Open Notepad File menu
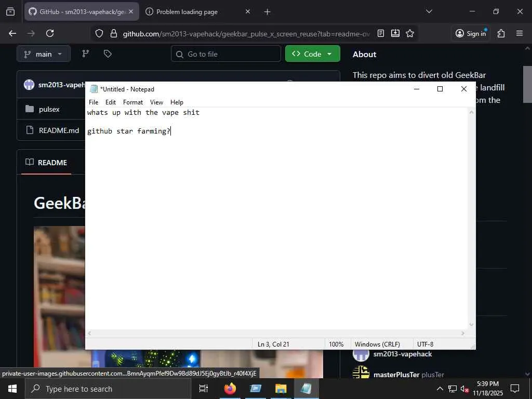 point(94,102)
